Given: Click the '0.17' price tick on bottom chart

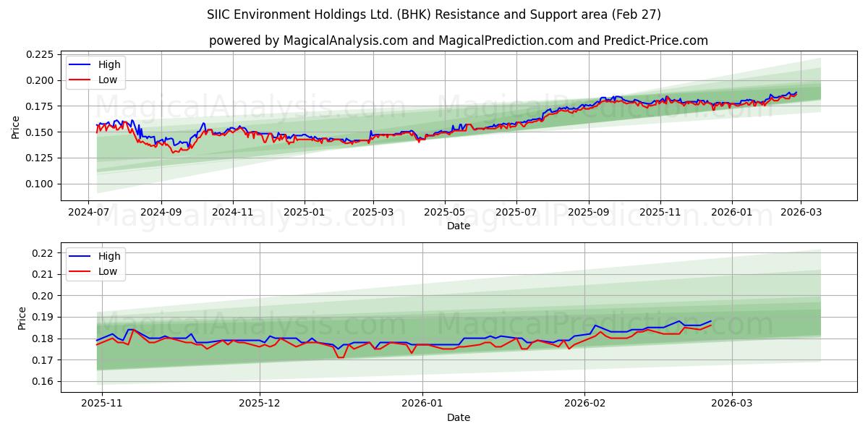Looking at the screenshot, I should tap(43, 360).
